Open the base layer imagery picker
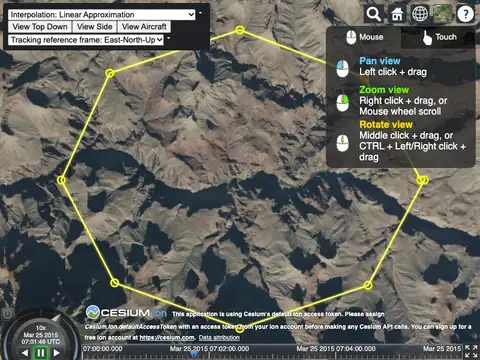480x360 pixels. click(443, 14)
